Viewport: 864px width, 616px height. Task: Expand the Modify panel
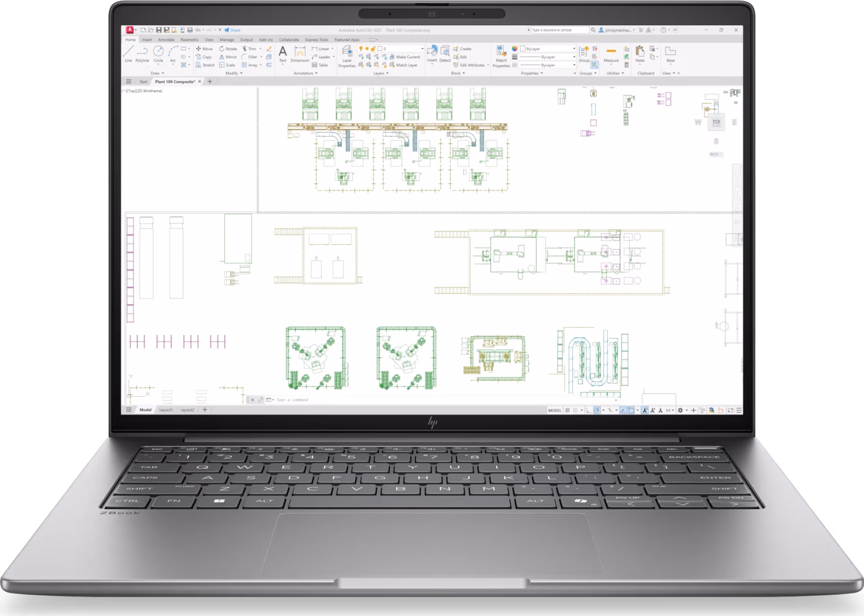234,73
